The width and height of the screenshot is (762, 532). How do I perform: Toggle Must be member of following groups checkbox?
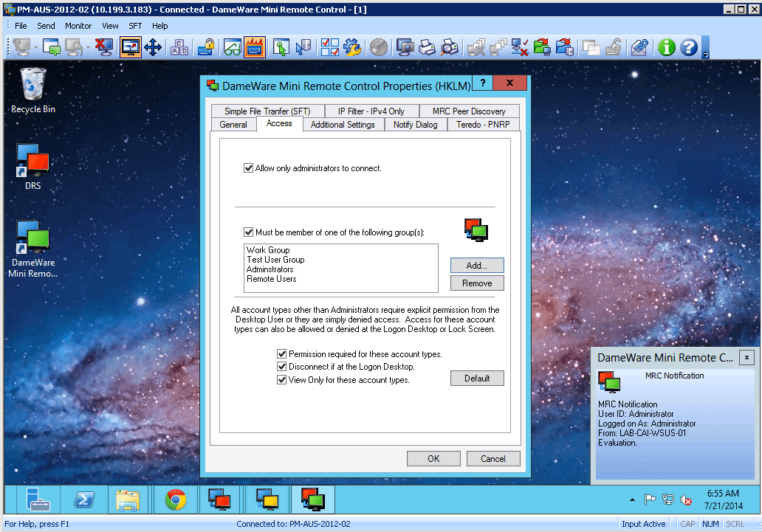pos(248,232)
